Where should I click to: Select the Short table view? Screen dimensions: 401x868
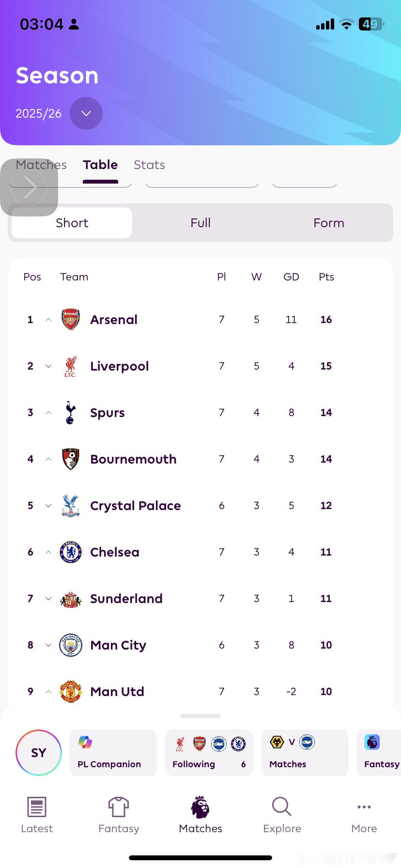[x=72, y=223]
